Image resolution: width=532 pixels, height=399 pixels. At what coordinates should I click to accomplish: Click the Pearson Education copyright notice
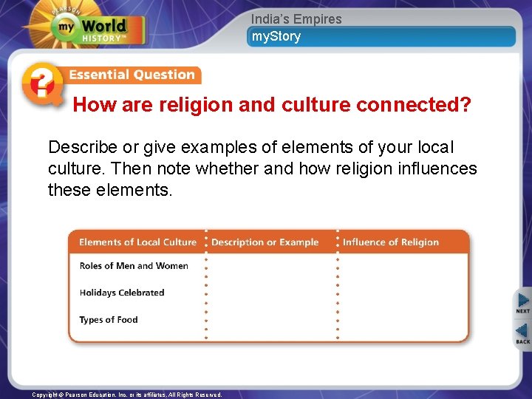point(127,395)
